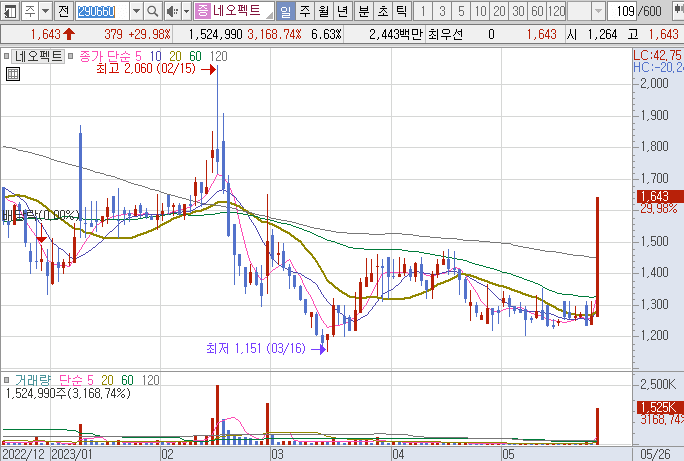
Task: Click the moving average 60 legend
Action: [195, 56]
